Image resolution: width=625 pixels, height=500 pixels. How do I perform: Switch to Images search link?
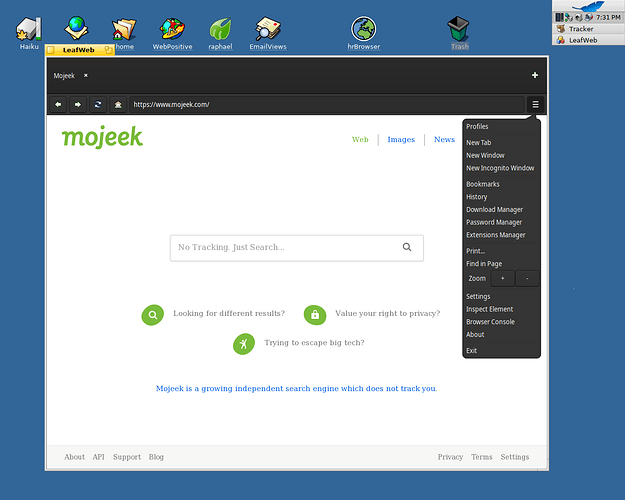tap(401, 140)
